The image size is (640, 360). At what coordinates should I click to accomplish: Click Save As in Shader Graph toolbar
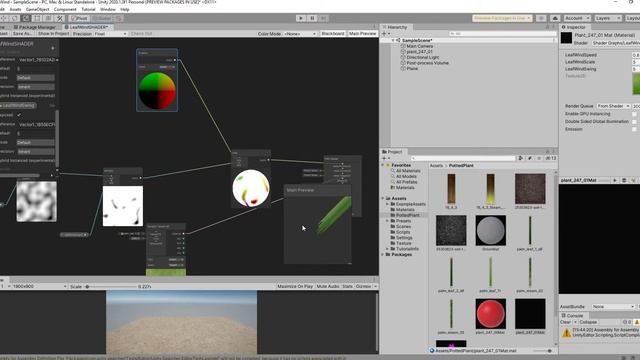[22, 34]
